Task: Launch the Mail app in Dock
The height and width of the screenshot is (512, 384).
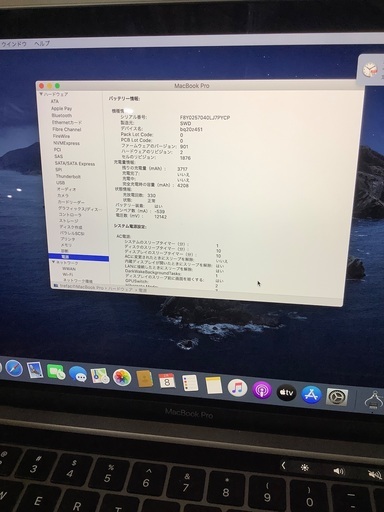Action: [x=35, y=370]
